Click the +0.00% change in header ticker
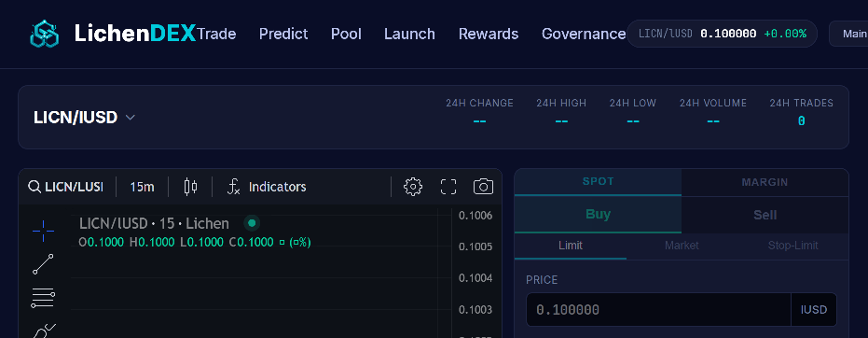The width and height of the screenshot is (868, 338). pyautogui.click(x=785, y=34)
